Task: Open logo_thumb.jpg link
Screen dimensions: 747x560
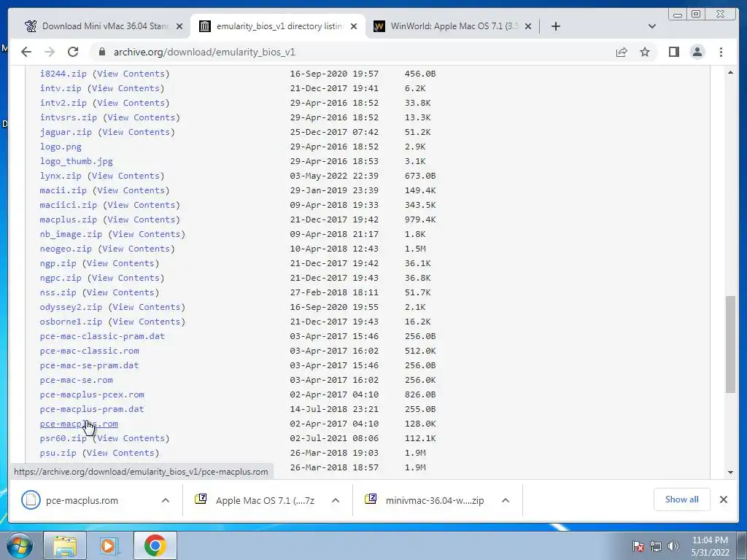Action: coord(76,161)
